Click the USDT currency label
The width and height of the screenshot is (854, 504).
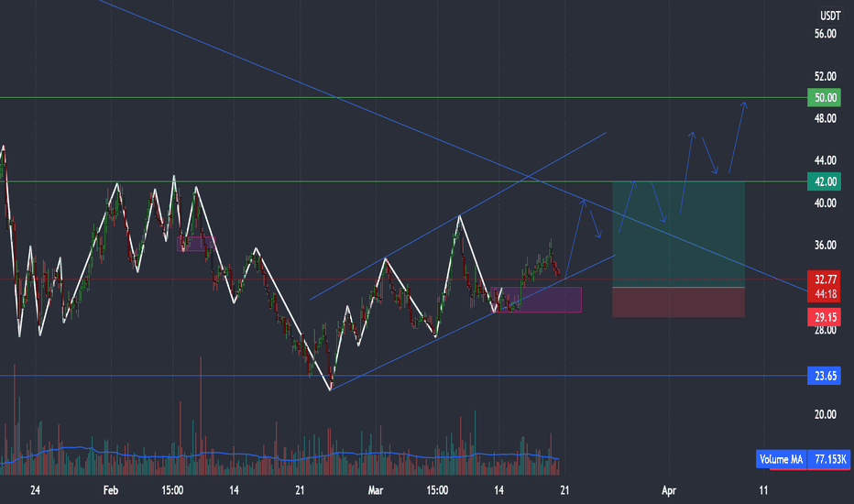pyautogui.click(x=830, y=16)
